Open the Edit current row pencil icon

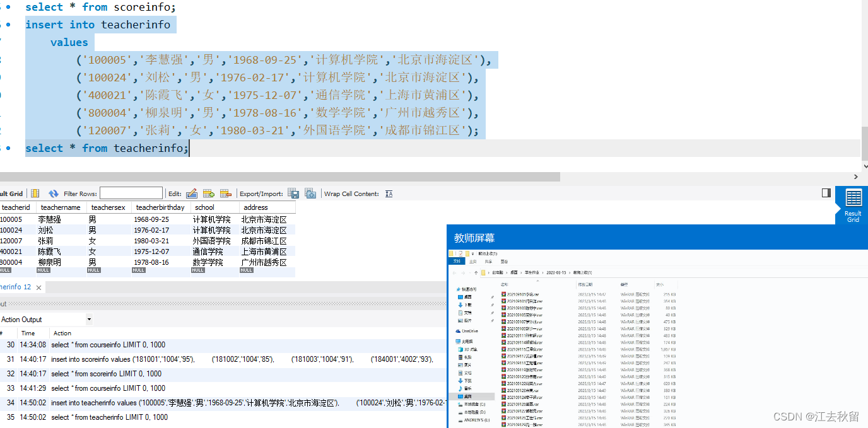click(191, 194)
